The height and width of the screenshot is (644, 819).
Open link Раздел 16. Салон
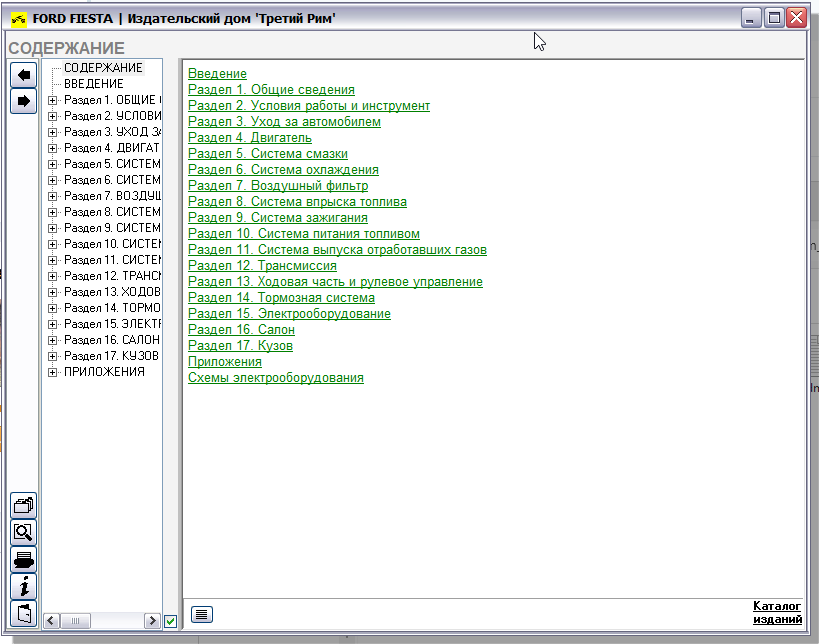(241, 330)
